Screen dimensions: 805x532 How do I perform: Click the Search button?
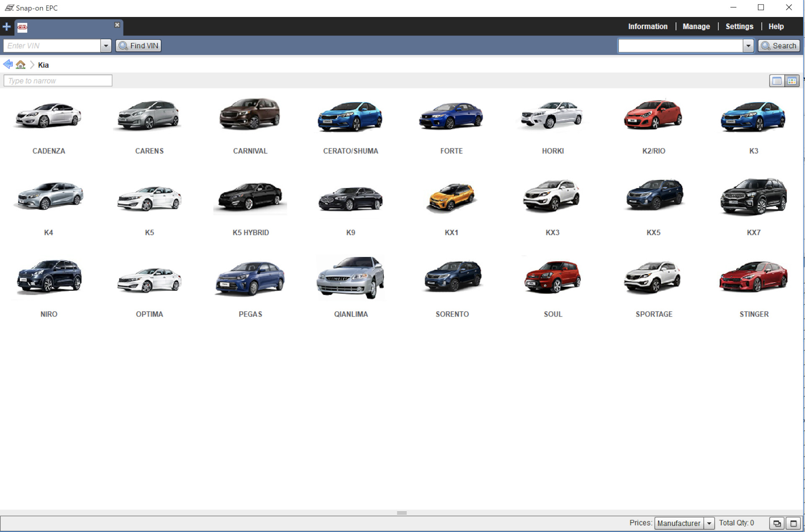(x=779, y=46)
